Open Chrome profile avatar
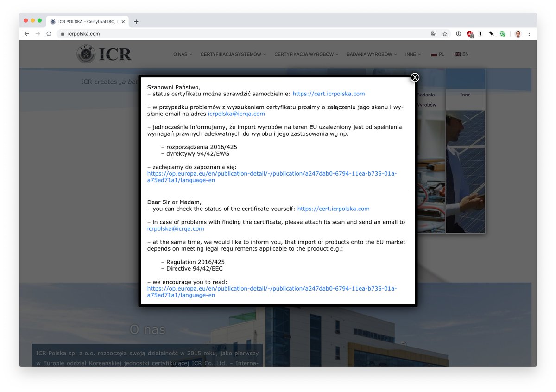This screenshot has width=556, height=392. 518,34
